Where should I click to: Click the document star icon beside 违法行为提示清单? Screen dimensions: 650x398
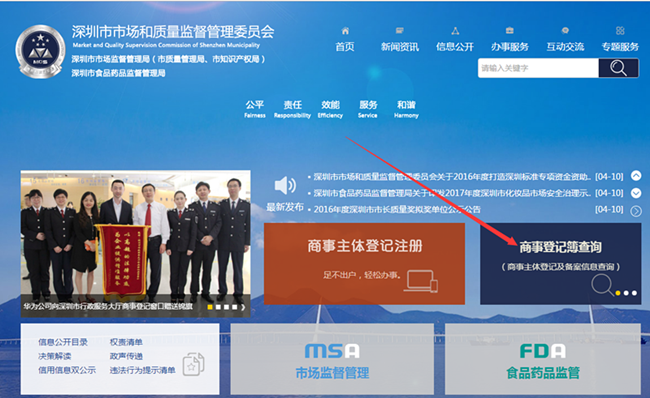[194, 364]
